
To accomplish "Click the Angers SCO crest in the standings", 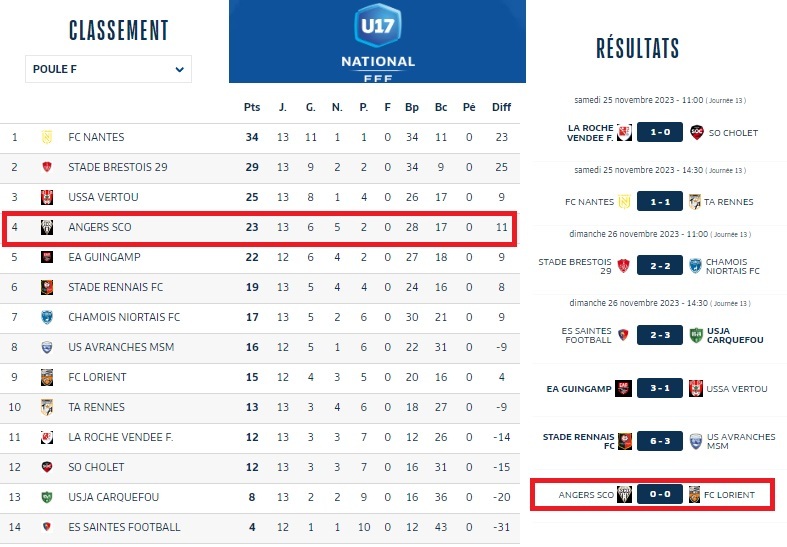I will (x=46, y=227).
